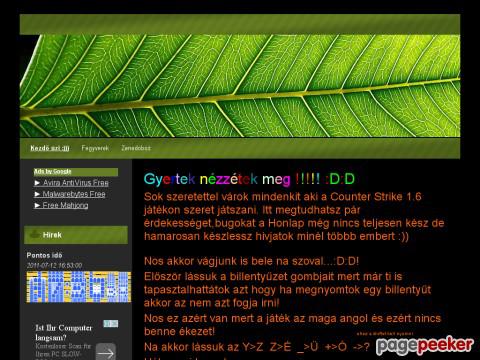
Task: Click the arrow button in computer ad
Action: [x=106, y=353]
